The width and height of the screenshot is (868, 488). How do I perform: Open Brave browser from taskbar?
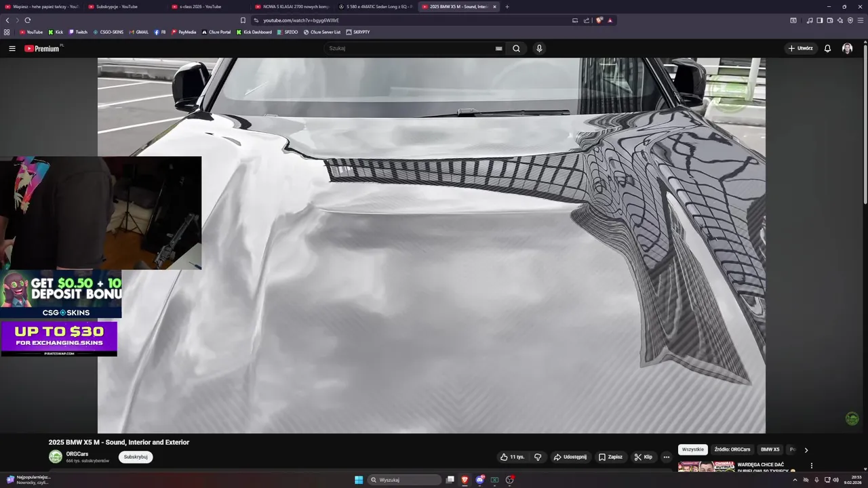pyautogui.click(x=465, y=480)
